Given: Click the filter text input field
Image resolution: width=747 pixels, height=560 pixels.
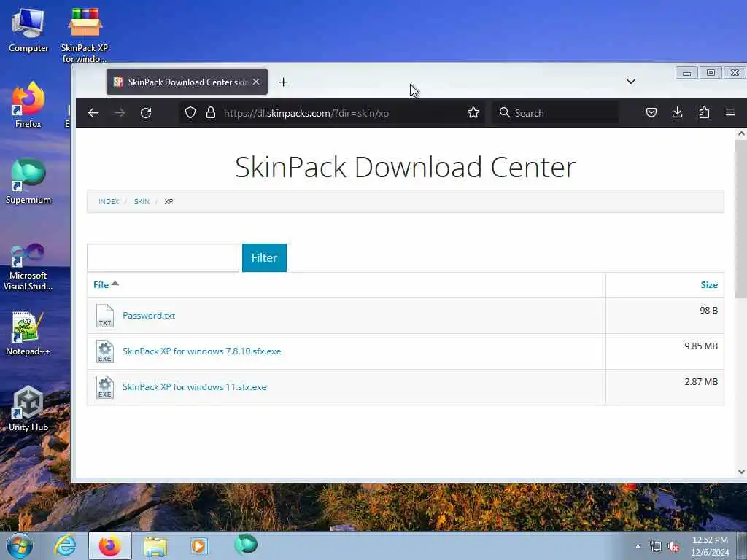Looking at the screenshot, I should tap(163, 257).
